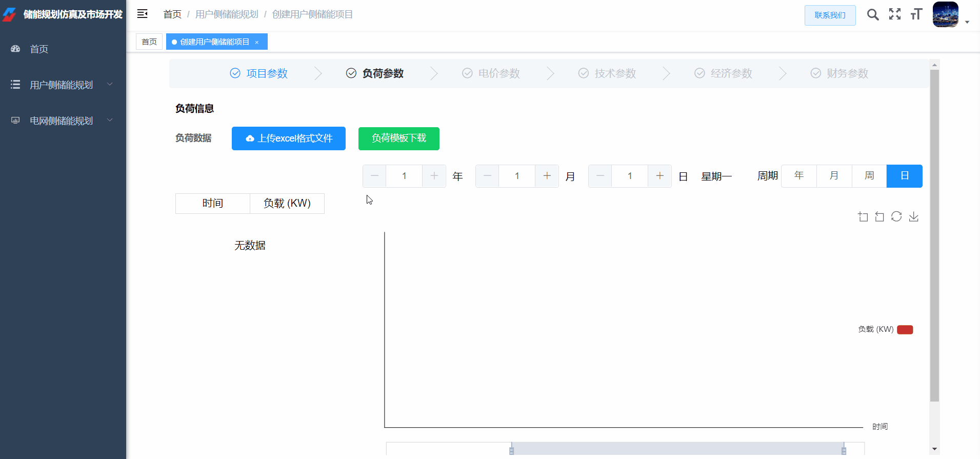Select the 月 period option
Screen dimensions: 980x459
pos(834,176)
